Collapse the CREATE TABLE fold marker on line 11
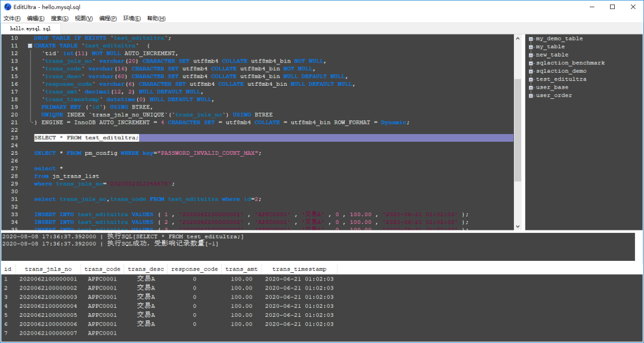 [30, 46]
